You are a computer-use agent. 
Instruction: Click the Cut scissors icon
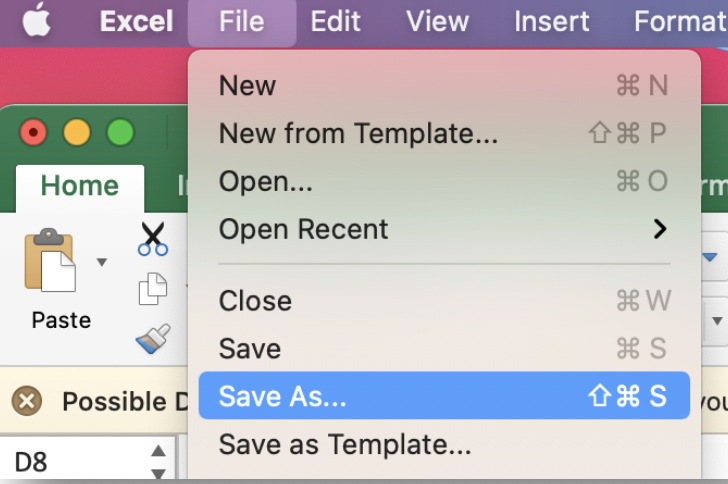point(153,240)
